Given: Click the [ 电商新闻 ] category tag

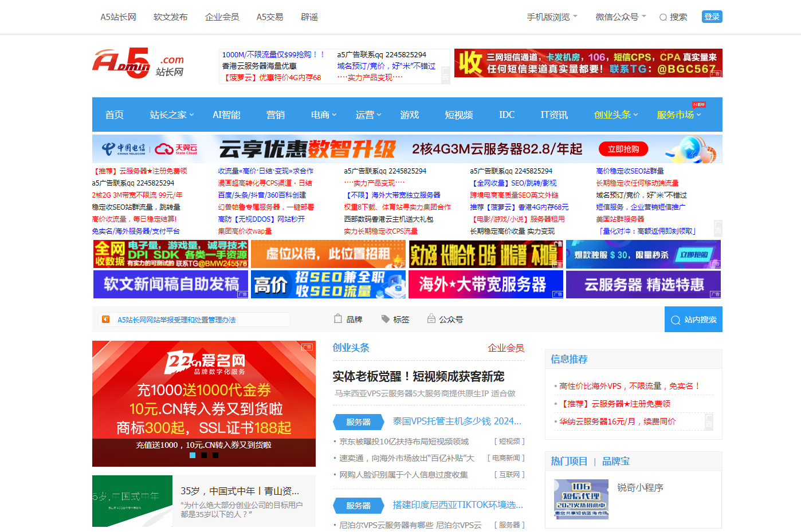Looking at the screenshot, I should click(x=506, y=458).
